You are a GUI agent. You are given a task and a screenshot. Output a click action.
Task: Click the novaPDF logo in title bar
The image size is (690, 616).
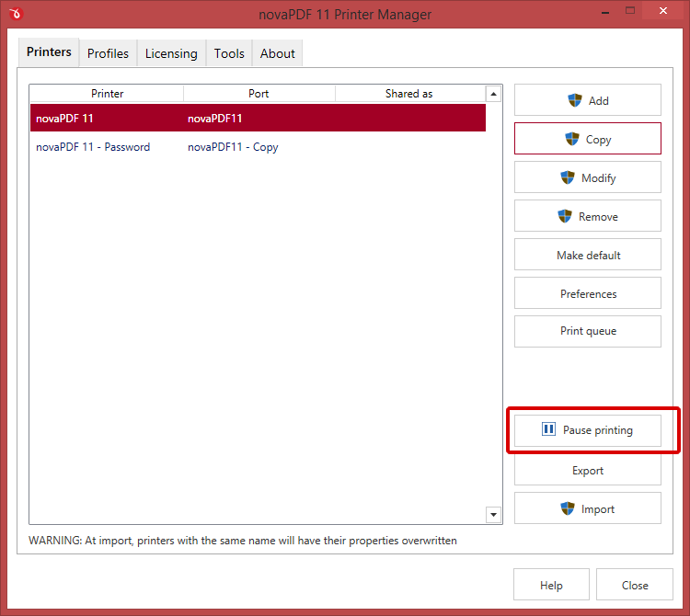(x=16, y=14)
